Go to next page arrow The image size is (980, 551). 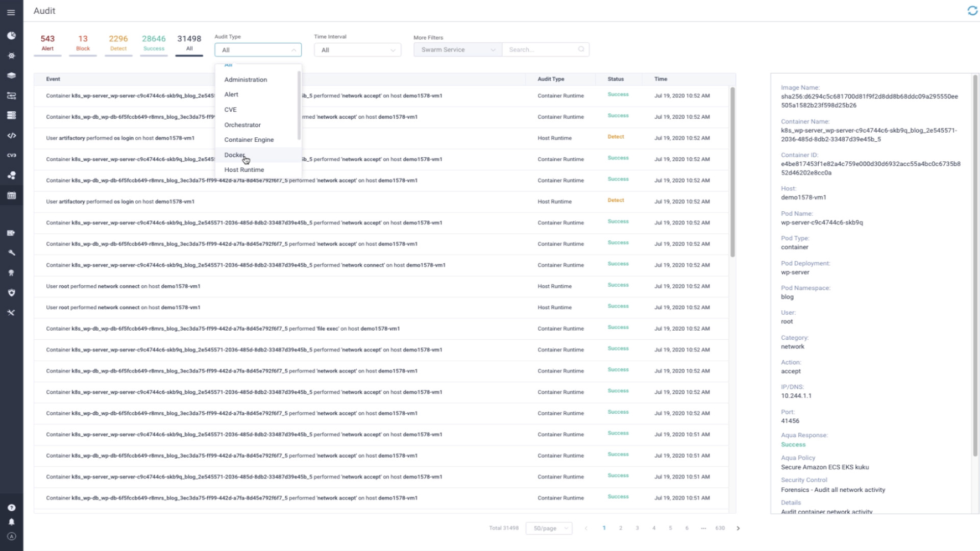738,528
